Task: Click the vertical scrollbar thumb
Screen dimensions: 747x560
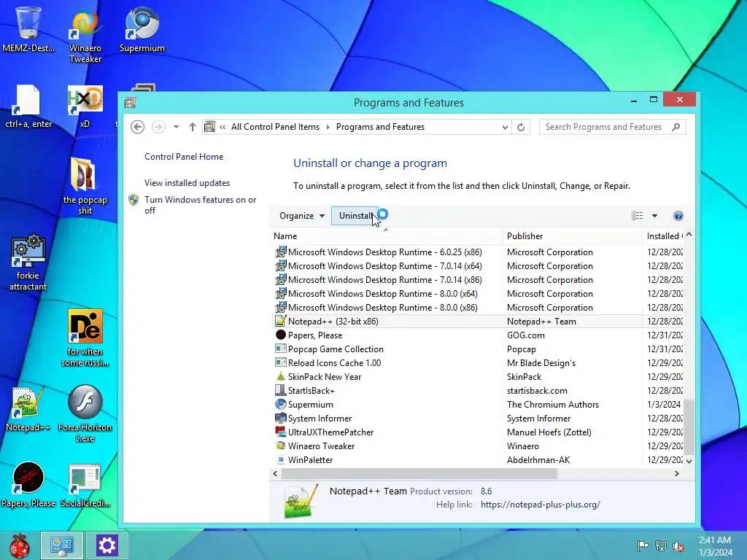Action: pos(689,426)
